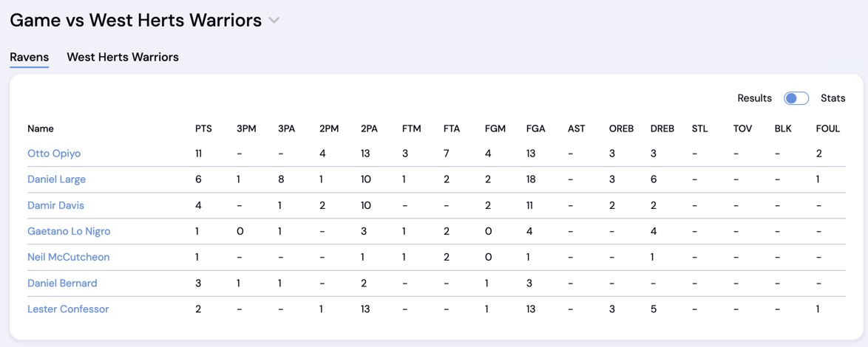Expand the game title dropdown chevron
868x347 pixels.
[274, 21]
